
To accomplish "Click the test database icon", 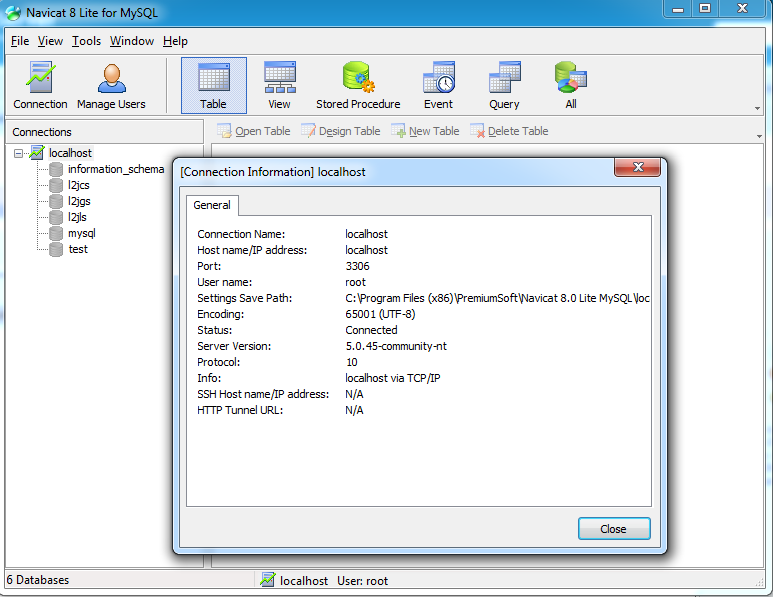I will point(56,249).
